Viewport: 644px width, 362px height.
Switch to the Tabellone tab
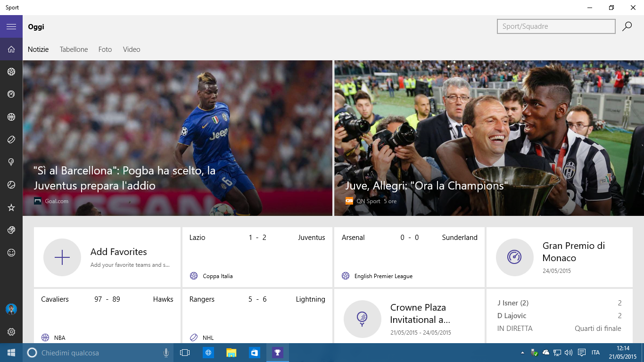coord(74,49)
